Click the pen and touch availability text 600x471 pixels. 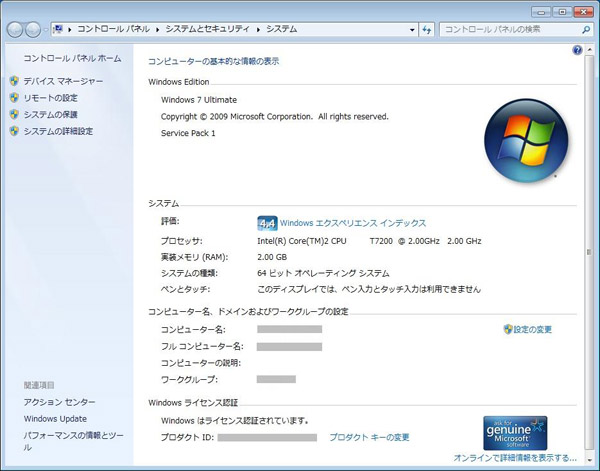[x=369, y=289]
